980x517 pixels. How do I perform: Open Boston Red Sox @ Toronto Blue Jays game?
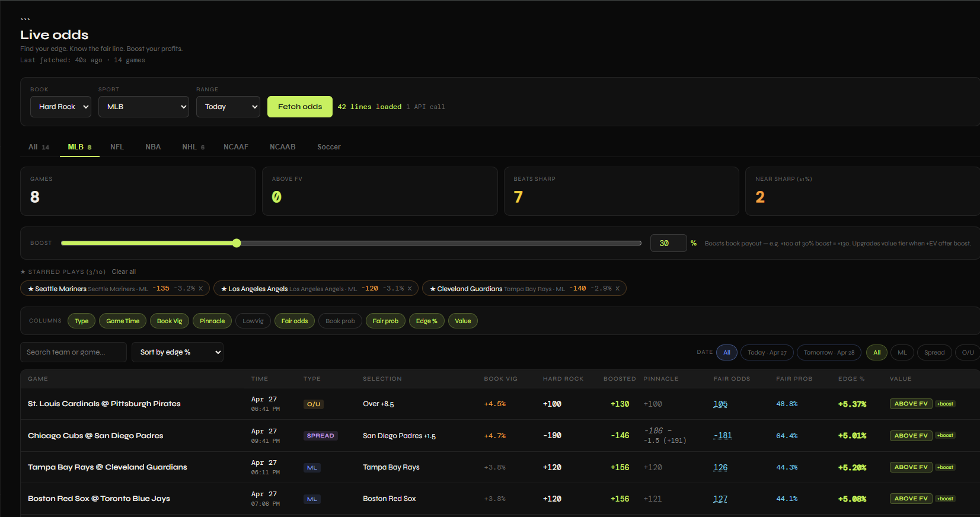[x=99, y=499]
